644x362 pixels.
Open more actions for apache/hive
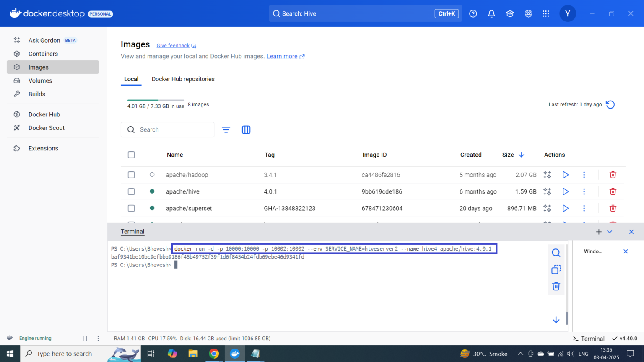(584, 191)
